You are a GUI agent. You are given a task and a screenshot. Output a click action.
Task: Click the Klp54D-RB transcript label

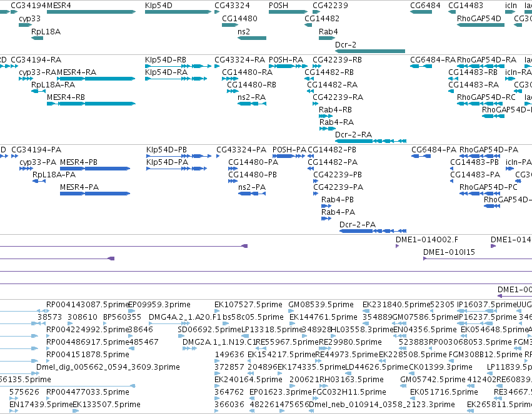click(166, 60)
